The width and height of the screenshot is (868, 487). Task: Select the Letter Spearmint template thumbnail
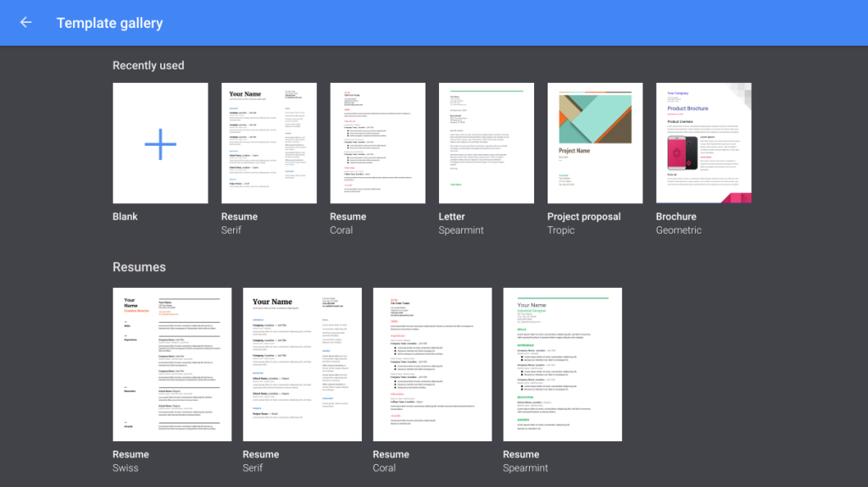pos(486,143)
